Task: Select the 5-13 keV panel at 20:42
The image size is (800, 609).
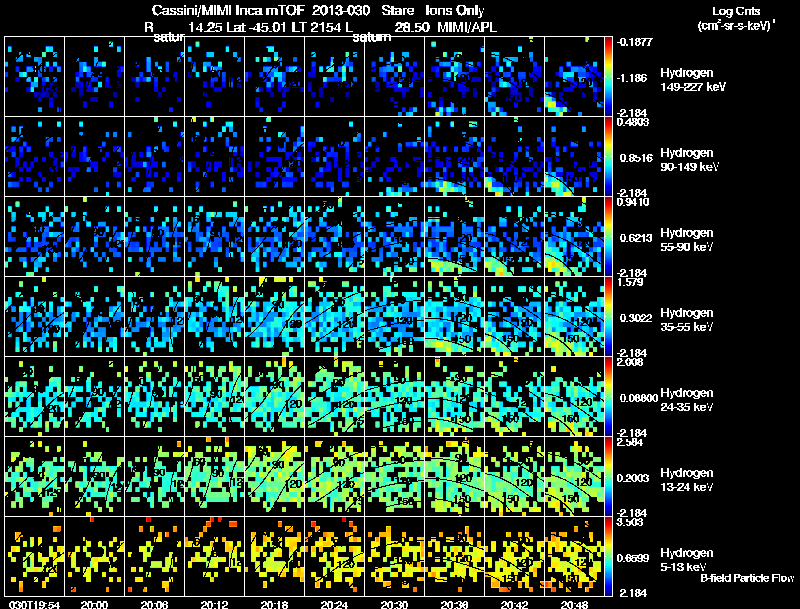Action: (x=514, y=557)
